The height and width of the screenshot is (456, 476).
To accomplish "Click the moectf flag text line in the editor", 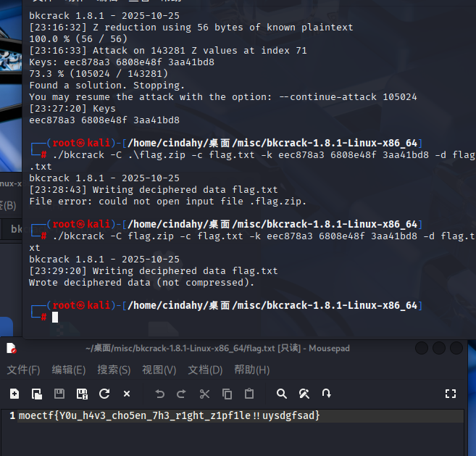I will click(x=168, y=416).
